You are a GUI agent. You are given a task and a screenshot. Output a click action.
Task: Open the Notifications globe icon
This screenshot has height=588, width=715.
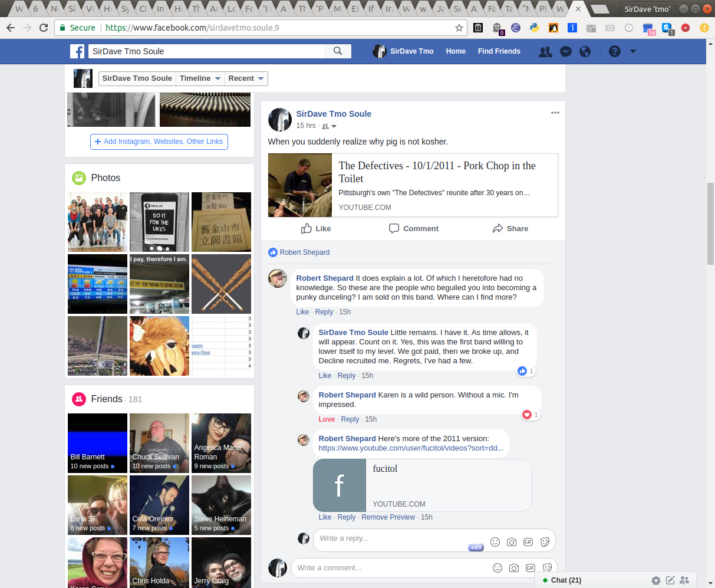(585, 51)
